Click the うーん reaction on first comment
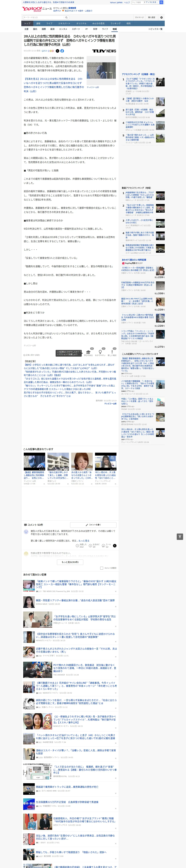The width and height of the screenshot is (186, 868). [106, 546]
